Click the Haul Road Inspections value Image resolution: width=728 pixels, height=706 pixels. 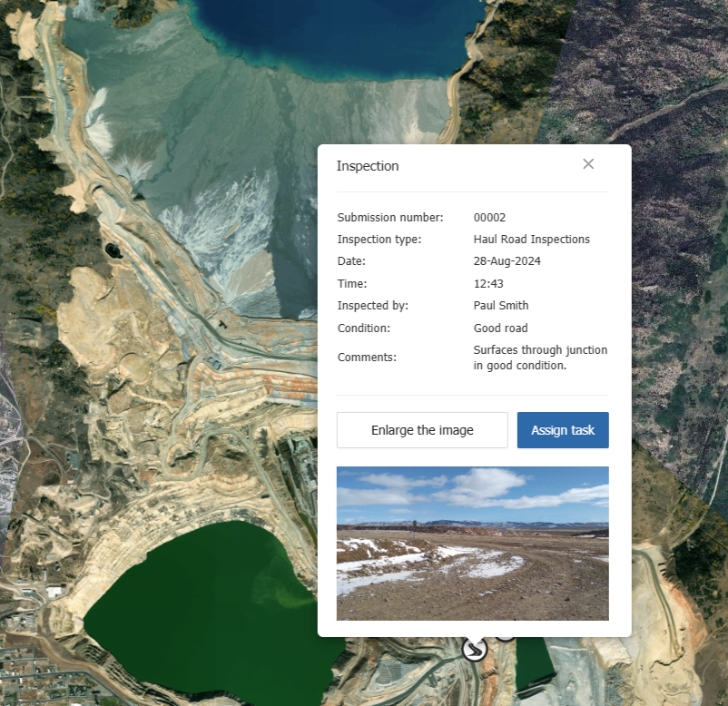point(532,239)
